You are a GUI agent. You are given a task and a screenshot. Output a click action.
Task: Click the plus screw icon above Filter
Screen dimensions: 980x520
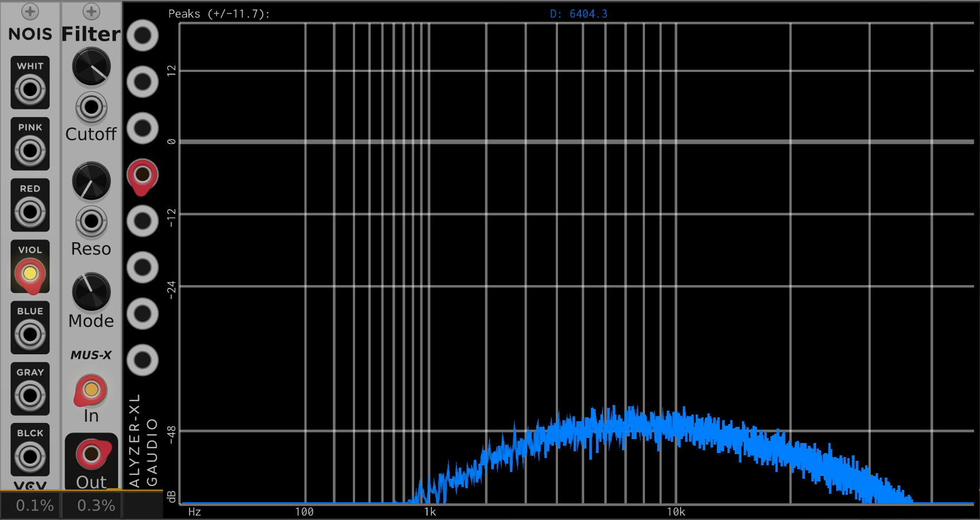click(91, 11)
